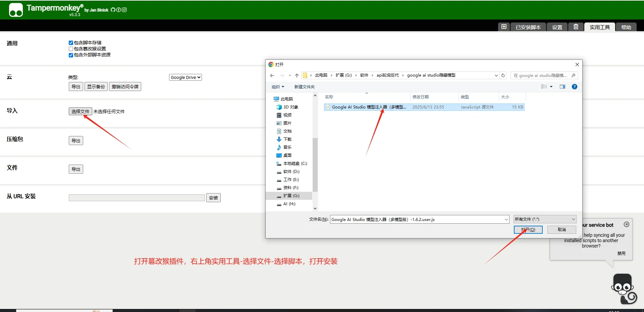644x312 pixels.
Task: Open file dialog help icon
Action: click(x=575, y=87)
